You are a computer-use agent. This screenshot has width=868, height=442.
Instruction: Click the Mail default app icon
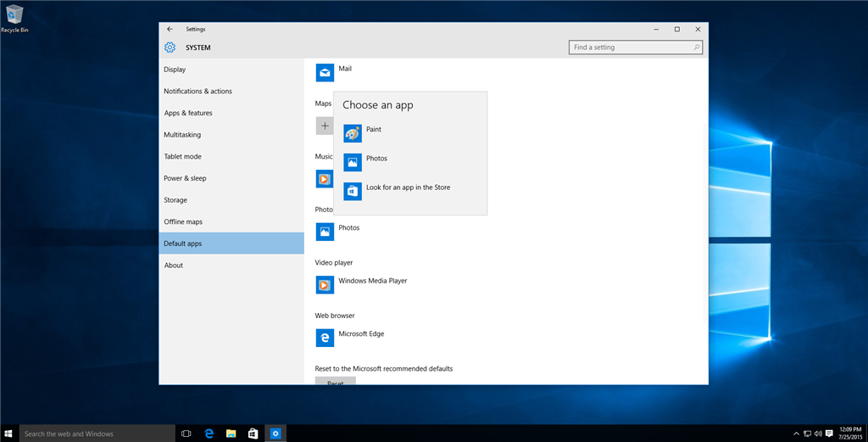click(x=325, y=73)
